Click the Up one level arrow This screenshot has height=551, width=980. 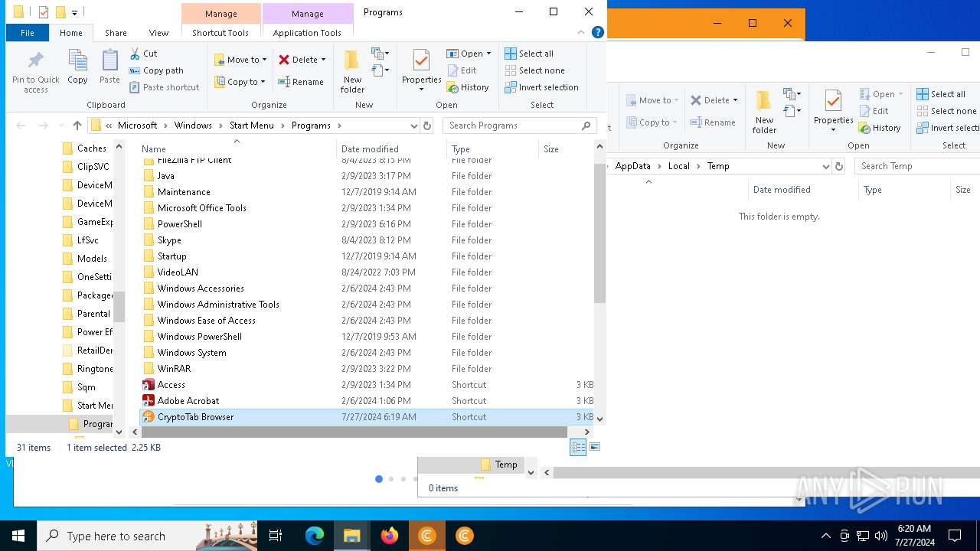coord(77,126)
